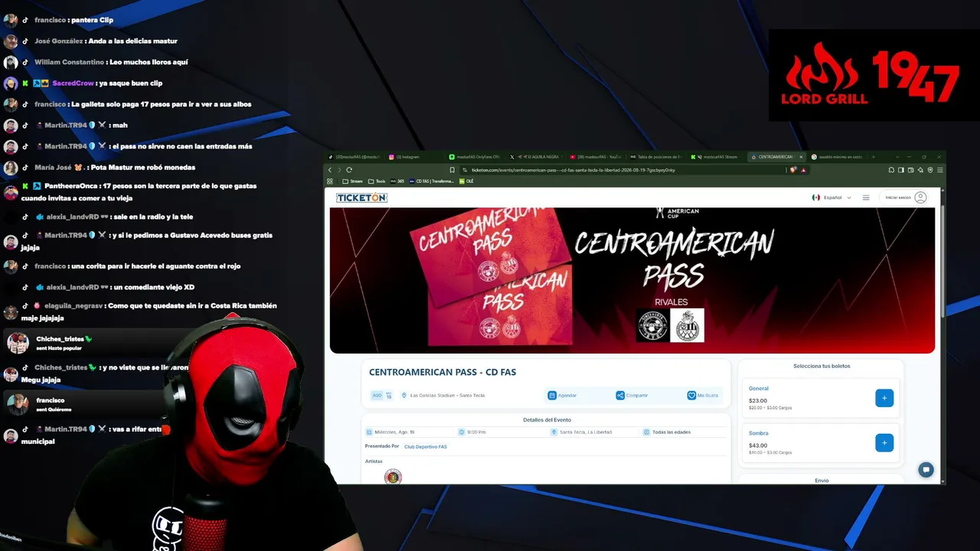980x551 pixels.
Task: Toggle Me Gusta like on the event
Action: pos(703,396)
